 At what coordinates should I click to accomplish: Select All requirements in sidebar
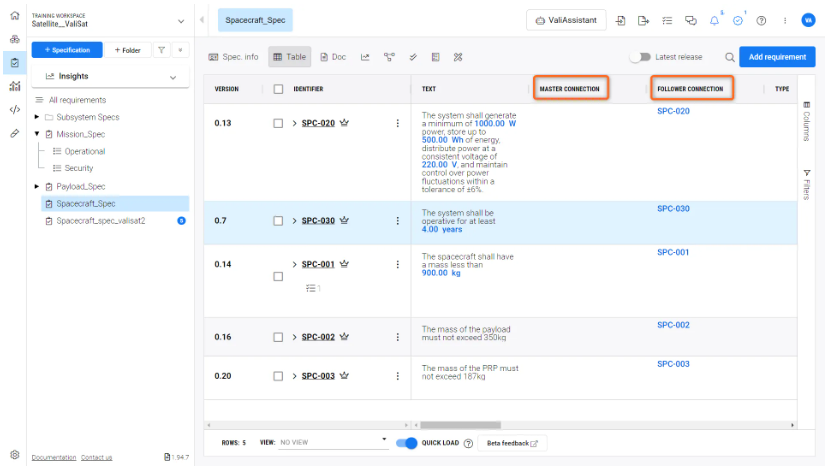click(x=77, y=100)
